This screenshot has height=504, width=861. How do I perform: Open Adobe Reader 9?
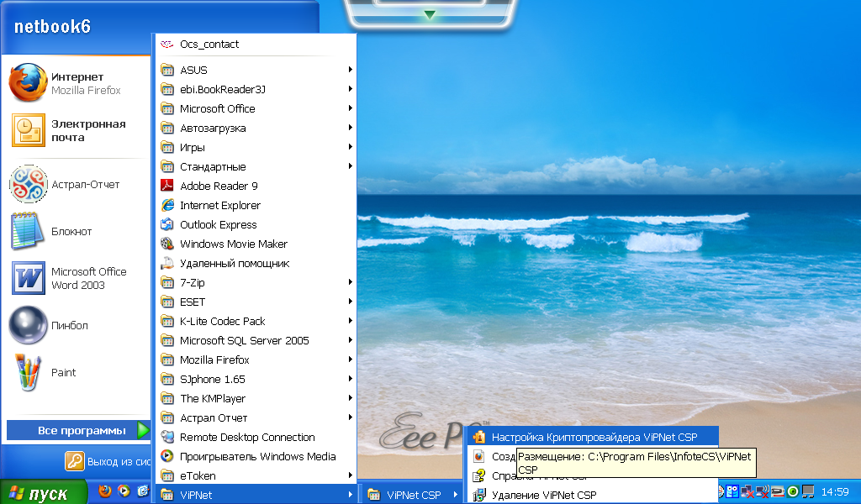point(256,186)
